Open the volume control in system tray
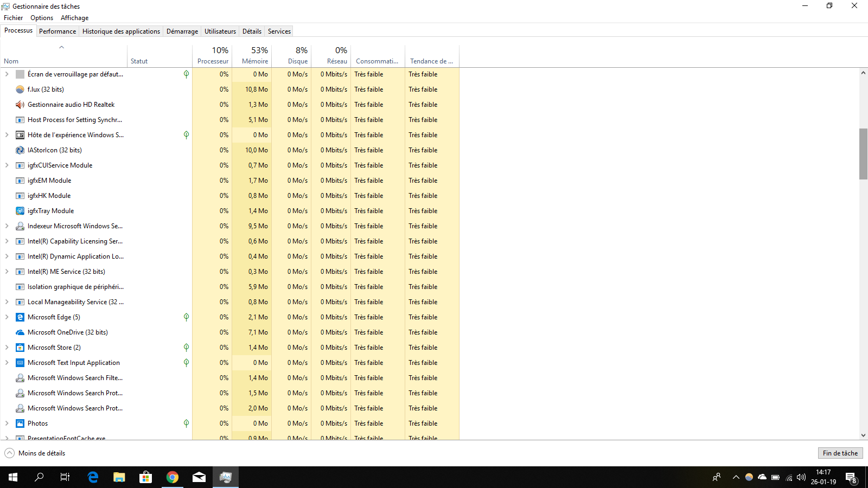Viewport: 868px width, 488px height. (801, 477)
